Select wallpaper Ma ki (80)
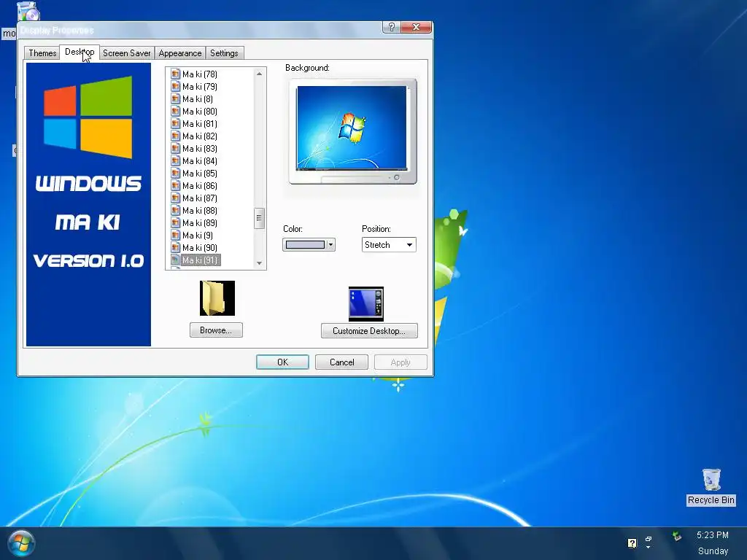The height and width of the screenshot is (560, 747). pyautogui.click(x=200, y=112)
